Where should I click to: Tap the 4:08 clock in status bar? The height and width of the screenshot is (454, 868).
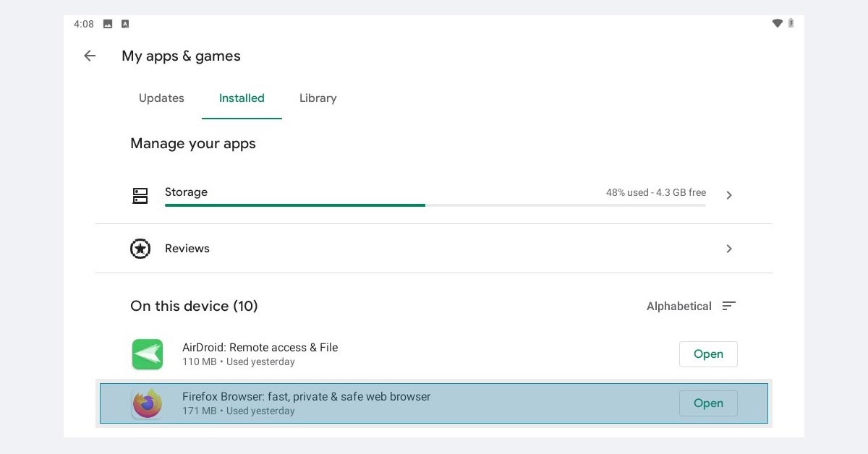[84, 24]
